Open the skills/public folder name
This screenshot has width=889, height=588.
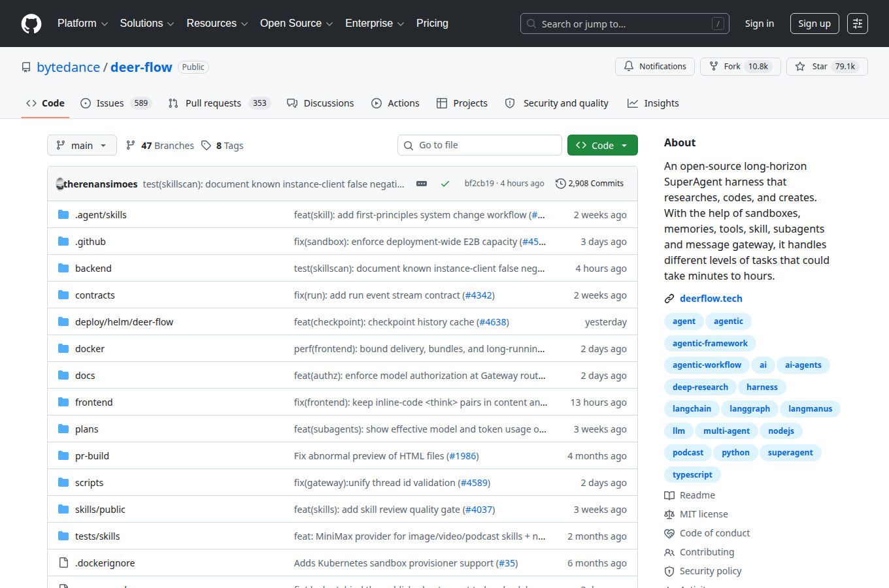tap(100, 509)
